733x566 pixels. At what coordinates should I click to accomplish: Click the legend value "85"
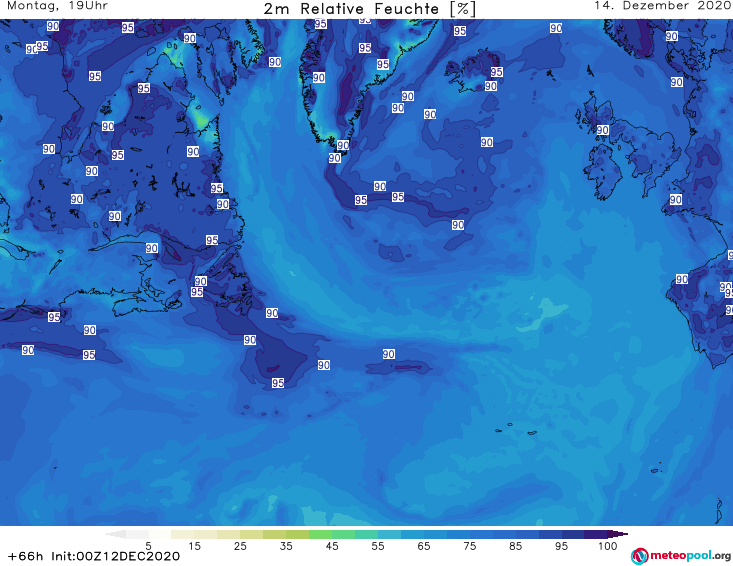pyautogui.click(x=515, y=546)
